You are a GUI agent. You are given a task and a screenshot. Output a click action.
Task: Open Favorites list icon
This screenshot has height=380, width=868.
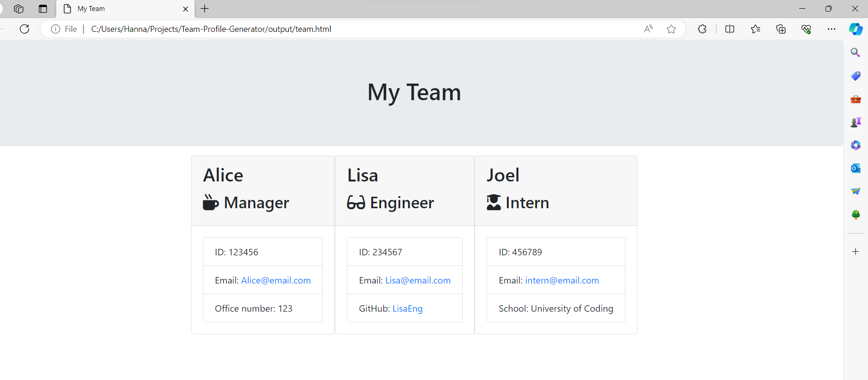click(x=755, y=29)
